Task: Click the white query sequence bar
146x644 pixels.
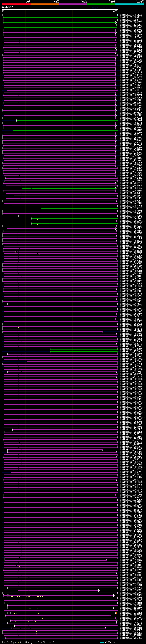Action: [x=60, y=9]
